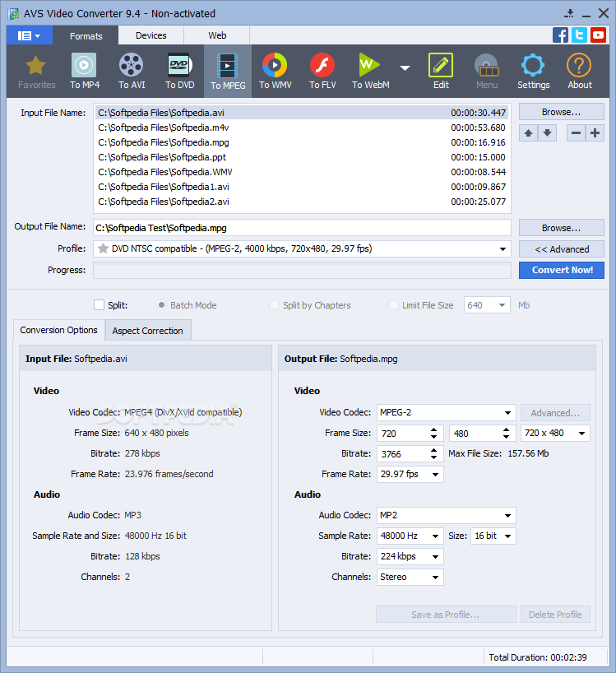
Task: Open the Favorites star icon
Action: (35, 66)
